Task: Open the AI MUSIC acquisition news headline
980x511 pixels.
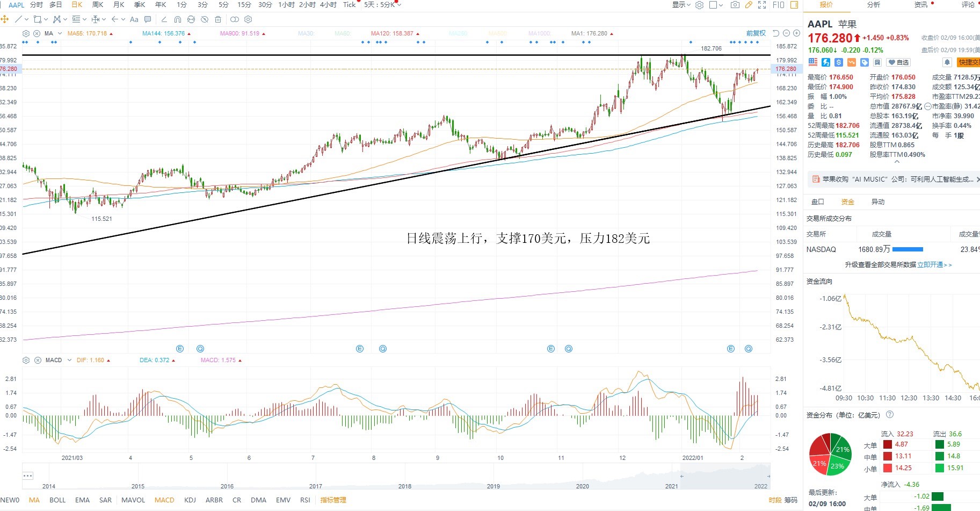Action: [x=898, y=179]
